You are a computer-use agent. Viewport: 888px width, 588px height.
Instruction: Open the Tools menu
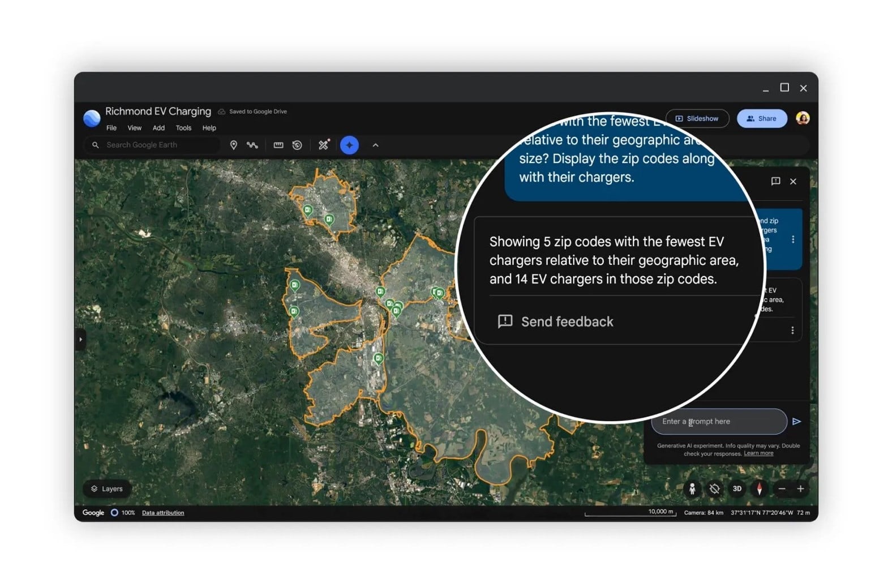tap(183, 128)
